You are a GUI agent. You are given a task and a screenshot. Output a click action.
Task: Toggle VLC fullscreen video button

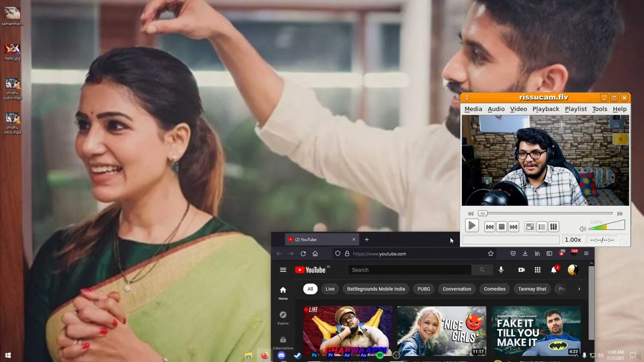point(530,227)
